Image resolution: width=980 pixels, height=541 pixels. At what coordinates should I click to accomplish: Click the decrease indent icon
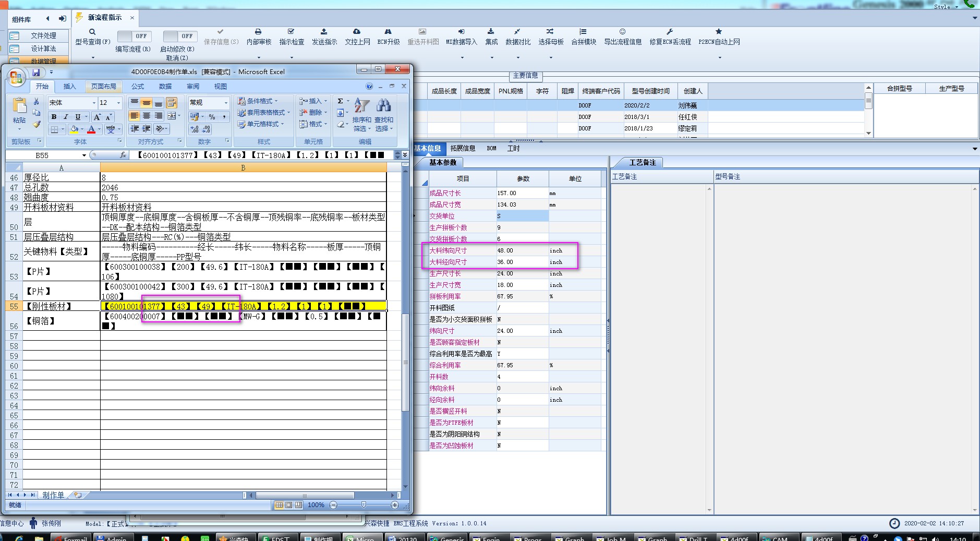(135, 129)
